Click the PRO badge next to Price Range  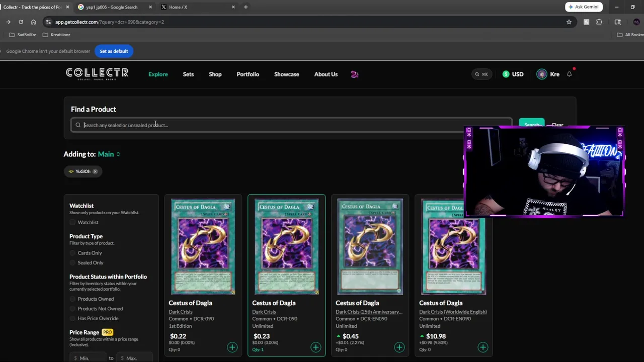107,332
